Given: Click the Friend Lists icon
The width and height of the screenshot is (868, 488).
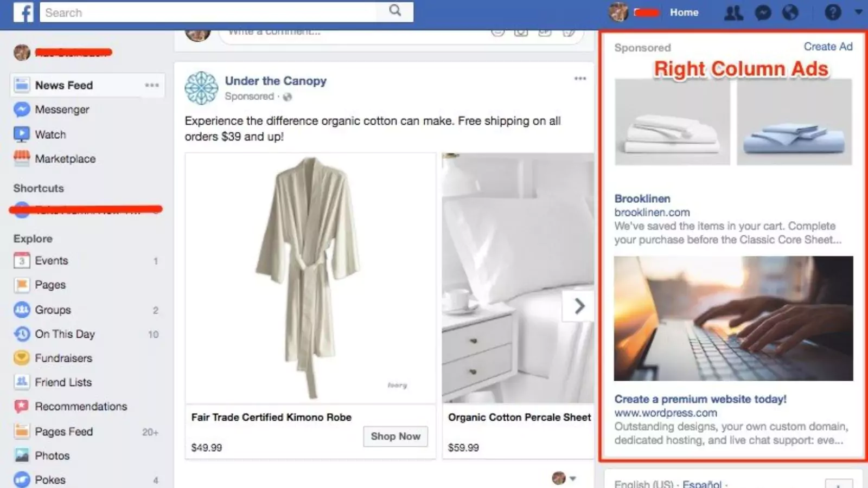Looking at the screenshot, I should click(x=22, y=382).
